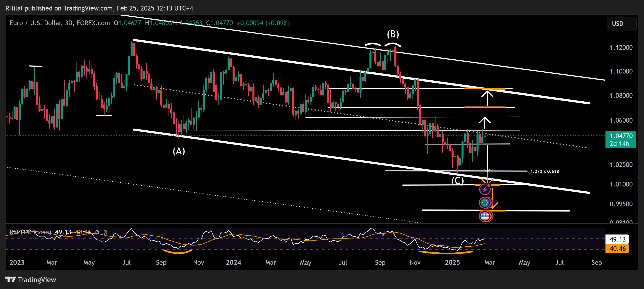Open RSI (14, close) indicator legend
Viewport: 644px width, 289px height.
(31, 232)
